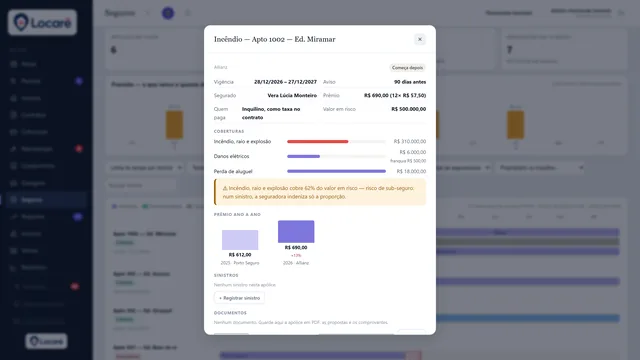
Task: Click the '2025 · Porto Seguro' chart label
Action: click(240, 263)
